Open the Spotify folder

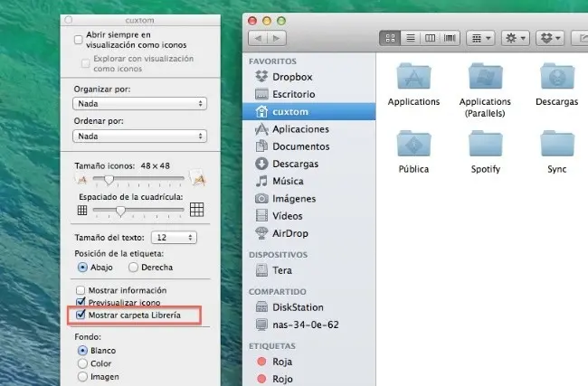click(486, 150)
